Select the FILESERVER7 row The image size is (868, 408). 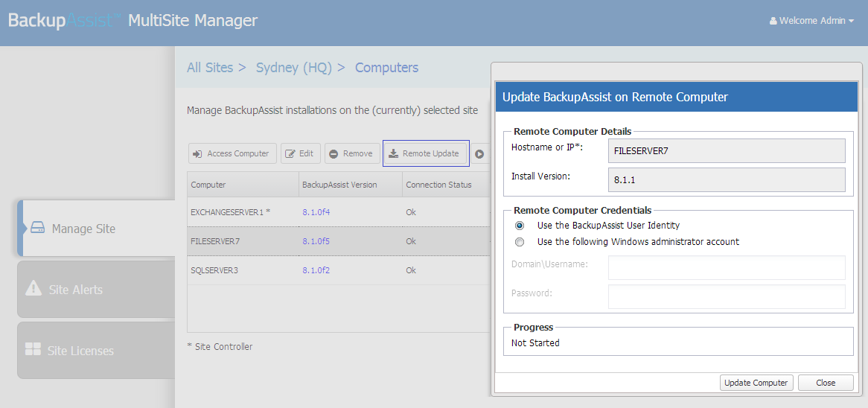click(x=339, y=241)
